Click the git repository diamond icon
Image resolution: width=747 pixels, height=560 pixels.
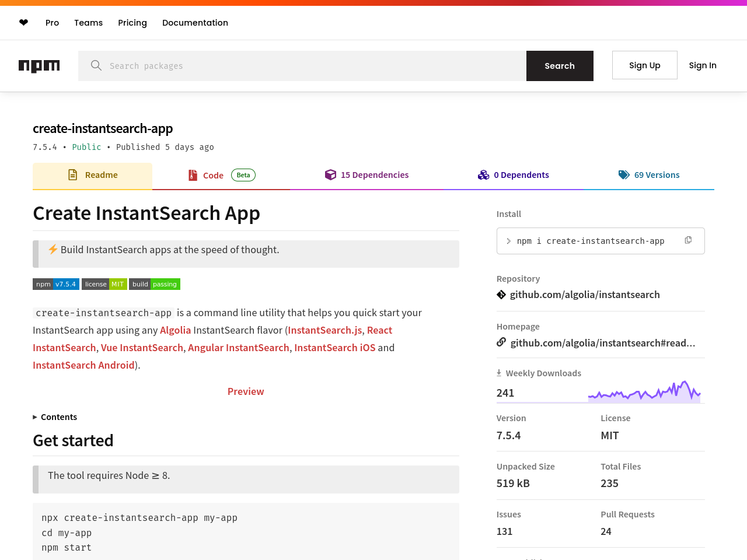[x=501, y=295]
